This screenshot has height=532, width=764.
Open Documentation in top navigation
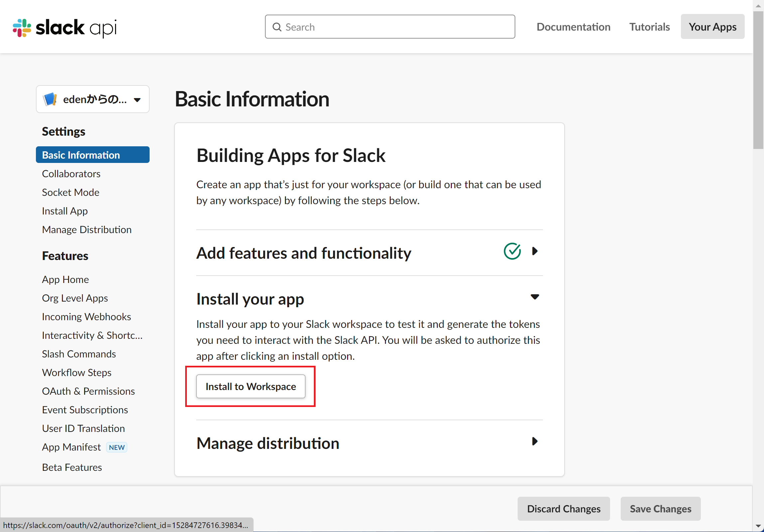pyautogui.click(x=573, y=27)
